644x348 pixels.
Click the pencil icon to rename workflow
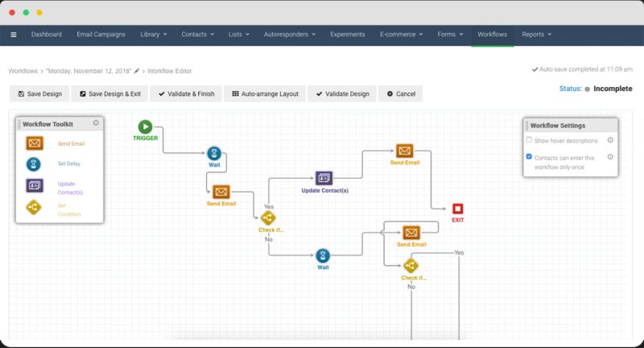pyautogui.click(x=137, y=71)
